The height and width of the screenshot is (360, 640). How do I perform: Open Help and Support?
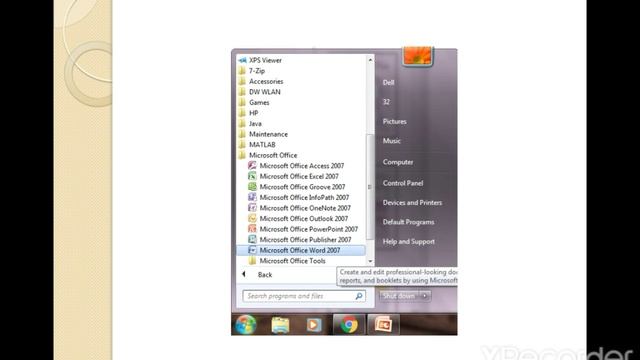point(409,242)
